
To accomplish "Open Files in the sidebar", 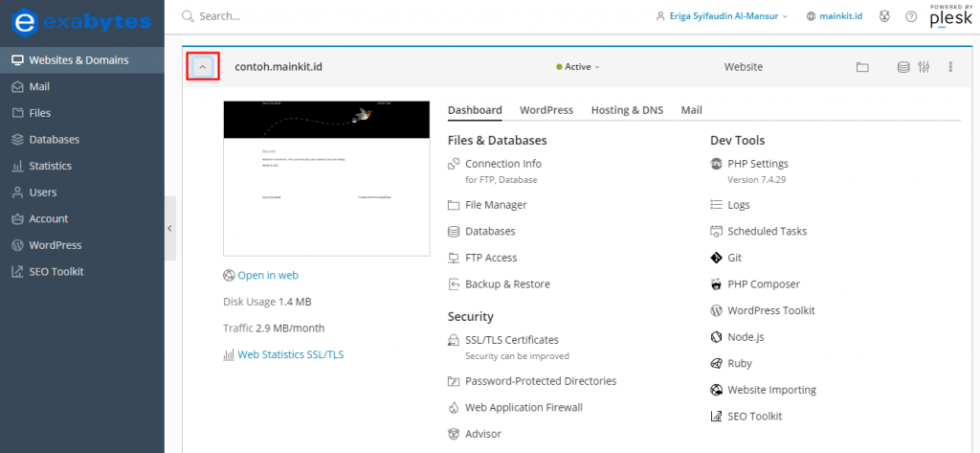I will 82,113.
